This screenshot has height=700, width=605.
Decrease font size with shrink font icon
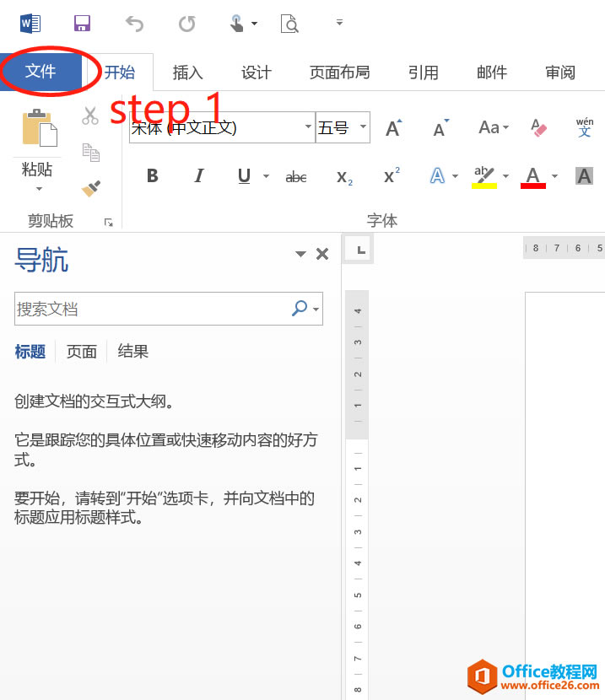pos(441,128)
